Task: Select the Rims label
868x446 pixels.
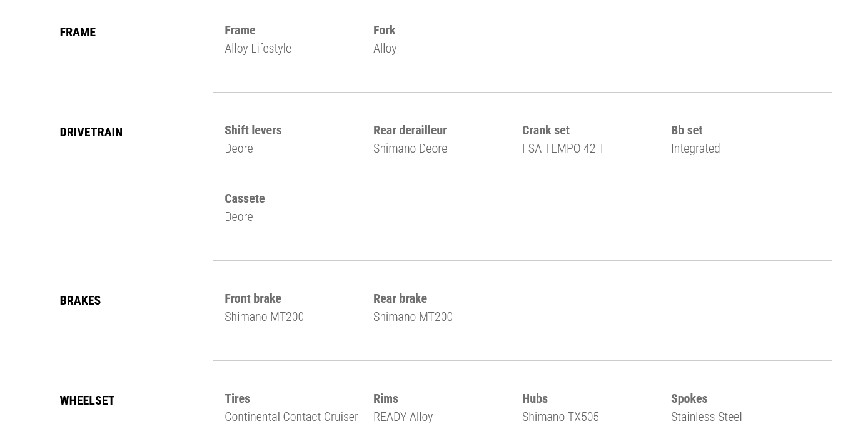Action: click(385, 398)
